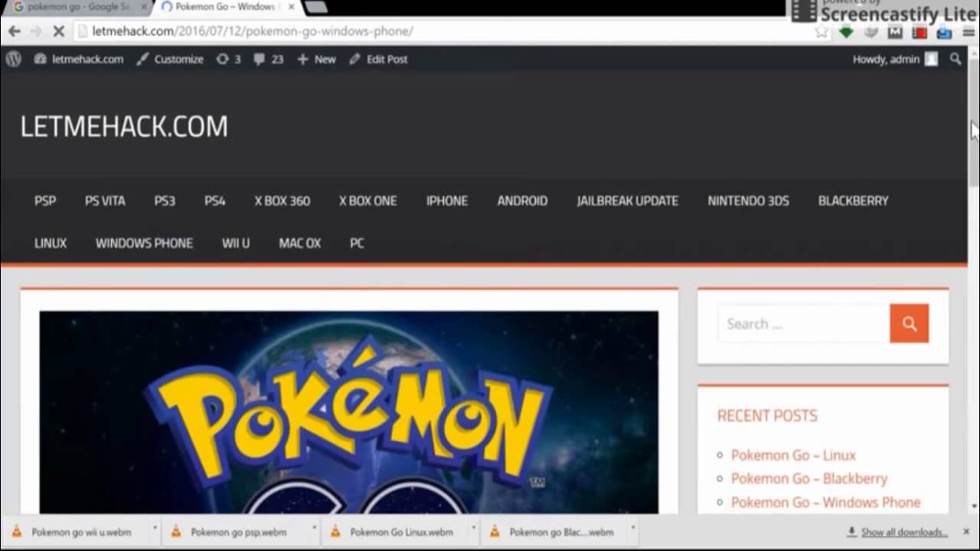
Task: Close the Google Search tab
Action: click(143, 7)
